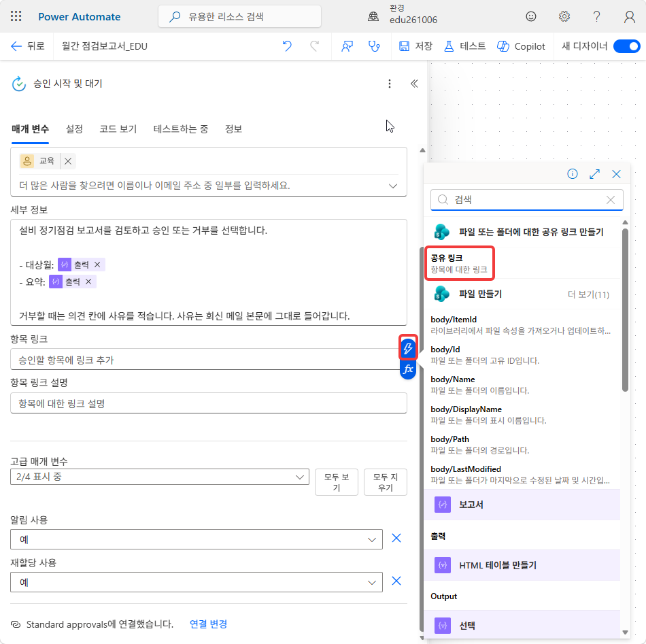Remove the 재할당 사용 parameter
This screenshot has width=646, height=644.
[x=396, y=581]
